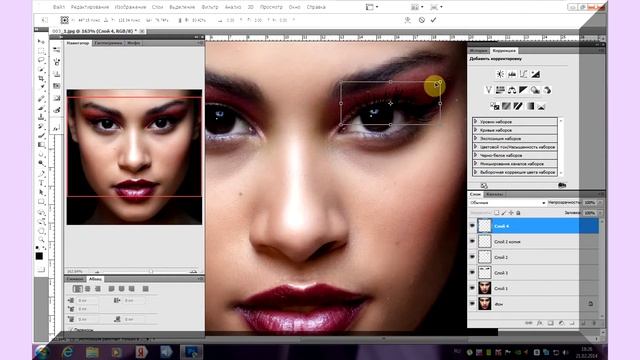
Task: Add an Exposure adjustment
Action: point(536,74)
